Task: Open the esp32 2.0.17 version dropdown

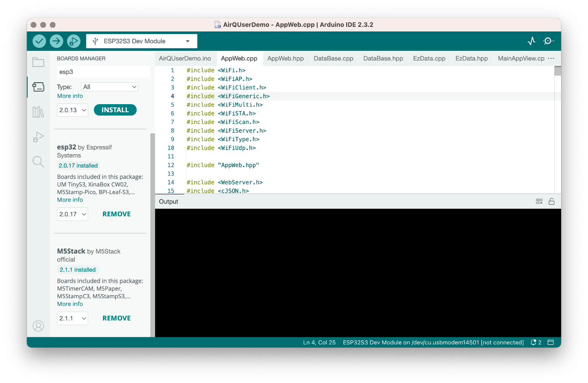Action: pyautogui.click(x=73, y=214)
